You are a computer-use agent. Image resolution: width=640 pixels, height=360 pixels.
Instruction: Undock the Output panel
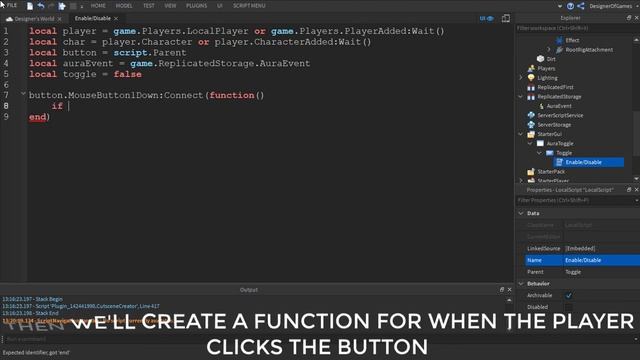[x=502, y=289]
